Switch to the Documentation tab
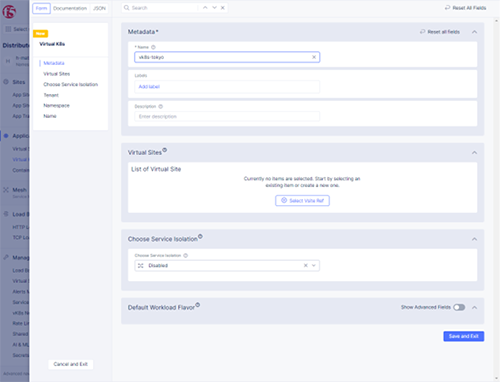The width and height of the screenshot is (500, 382). 70,8
